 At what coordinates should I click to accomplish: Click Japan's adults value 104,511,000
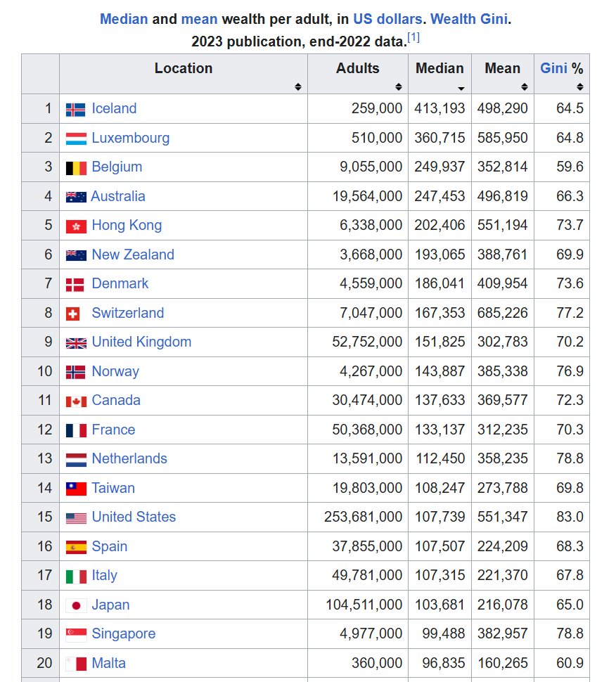364,605
